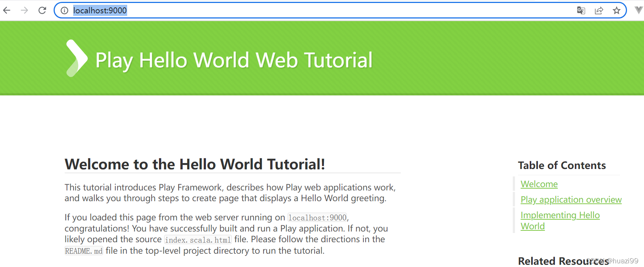Image resolution: width=644 pixels, height=267 pixels.
Task: Open the translate page icon
Action: pyautogui.click(x=581, y=10)
